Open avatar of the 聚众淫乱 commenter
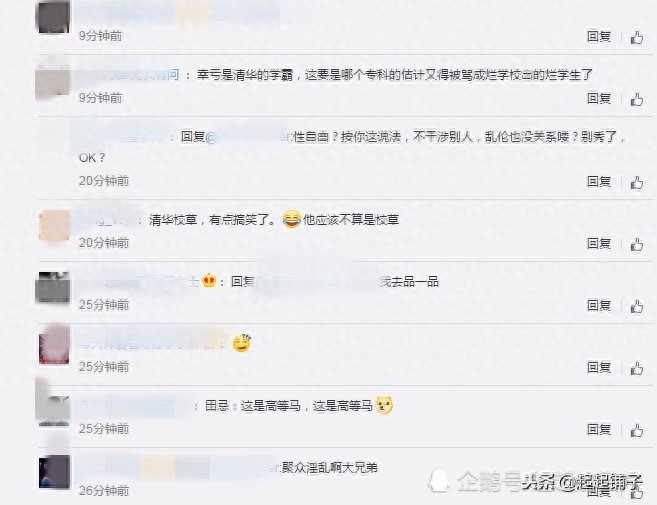This screenshot has width=657, height=505. click(54, 472)
